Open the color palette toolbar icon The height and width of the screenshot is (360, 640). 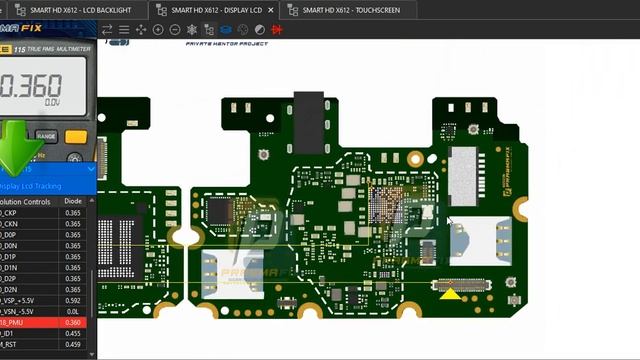point(243,29)
